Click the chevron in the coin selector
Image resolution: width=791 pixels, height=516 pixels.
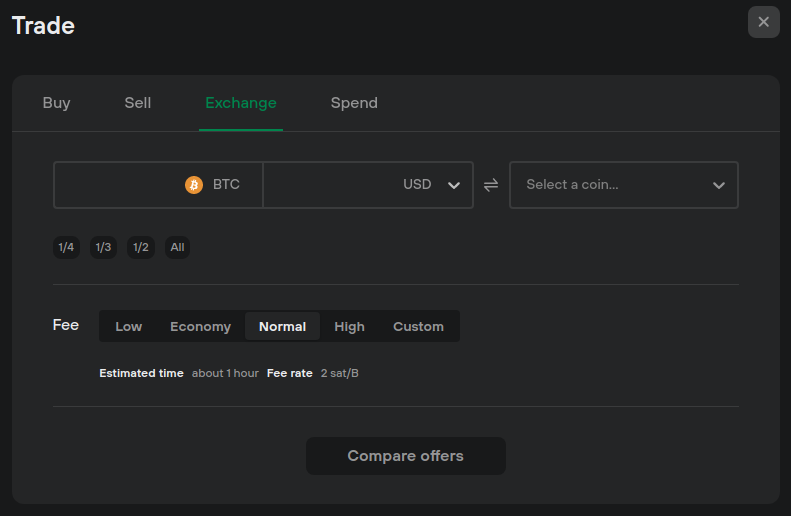pyautogui.click(x=719, y=185)
